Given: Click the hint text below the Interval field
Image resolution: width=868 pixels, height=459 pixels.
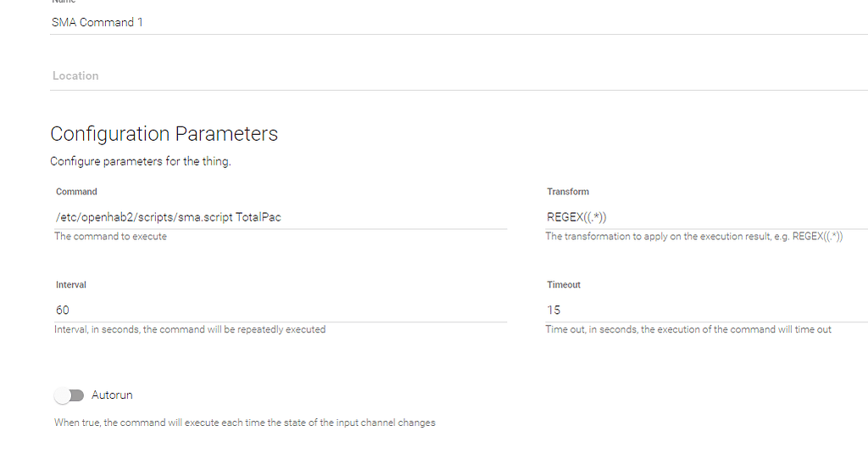Looking at the screenshot, I should click(x=190, y=329).
